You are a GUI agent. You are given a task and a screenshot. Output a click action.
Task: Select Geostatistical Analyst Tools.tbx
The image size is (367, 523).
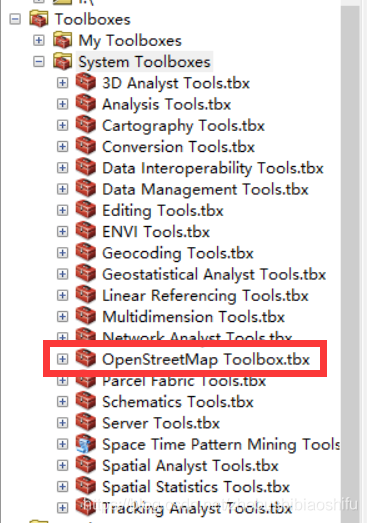pyautogui.click(x=214, y=275)
